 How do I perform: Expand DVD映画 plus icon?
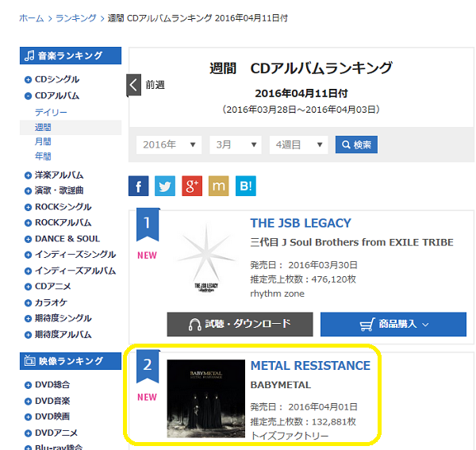(28, 417)
